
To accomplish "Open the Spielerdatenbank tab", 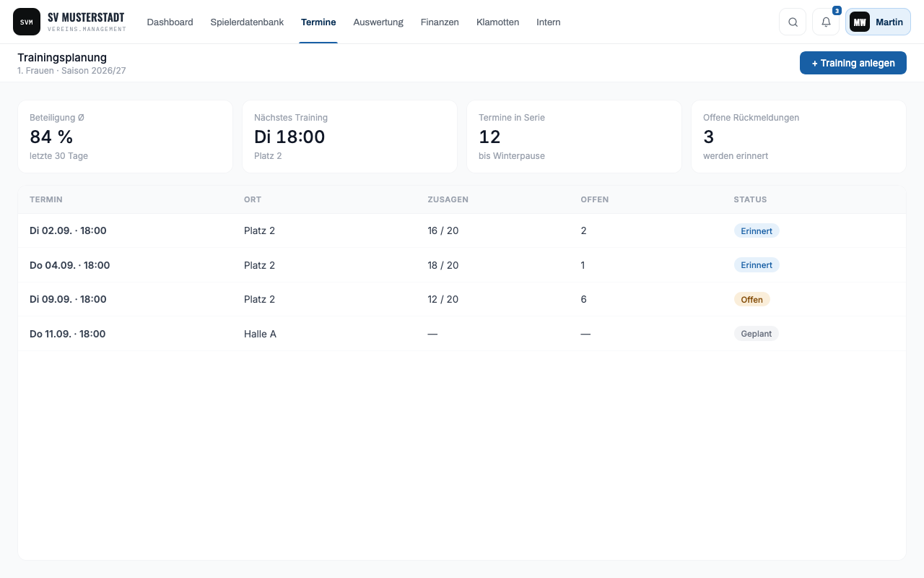I will (247, 22).
